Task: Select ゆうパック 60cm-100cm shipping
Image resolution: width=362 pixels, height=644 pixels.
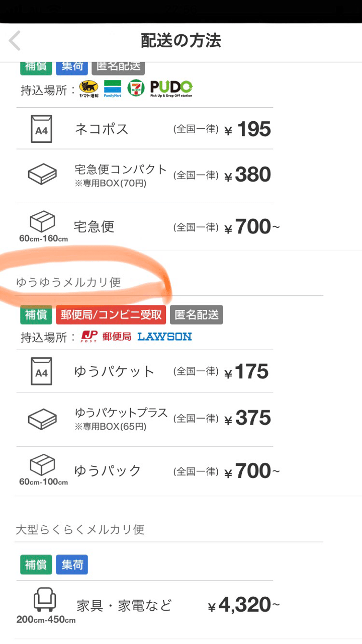Action: pos(145,471)
